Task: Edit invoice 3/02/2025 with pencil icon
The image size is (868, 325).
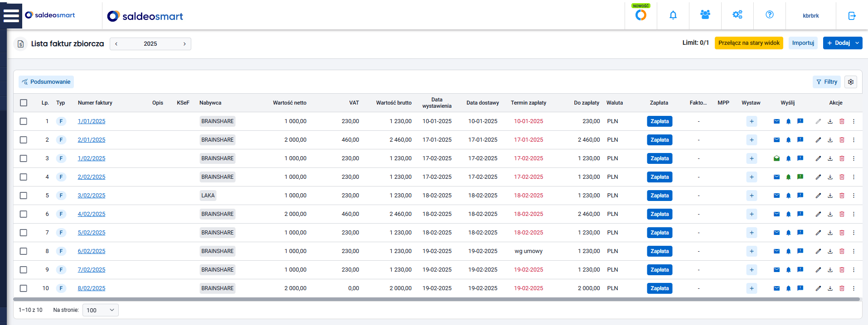Action: pyautogui.click(x=818, y=196)
